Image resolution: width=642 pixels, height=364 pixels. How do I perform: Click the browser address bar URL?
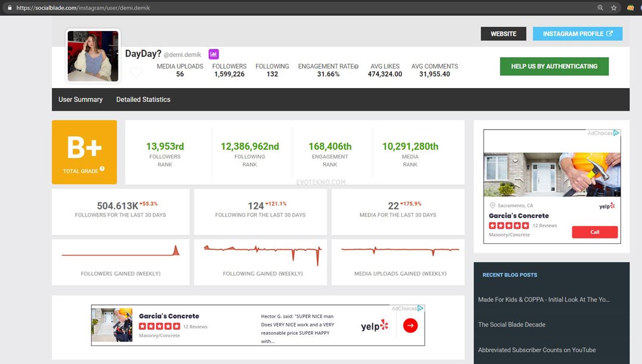(x=83, y=8)
